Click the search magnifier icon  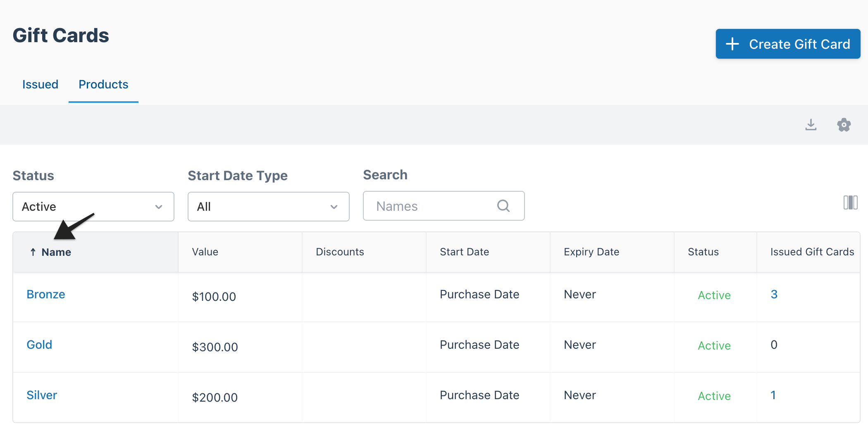pyautogui.click(x=503, y=206)
